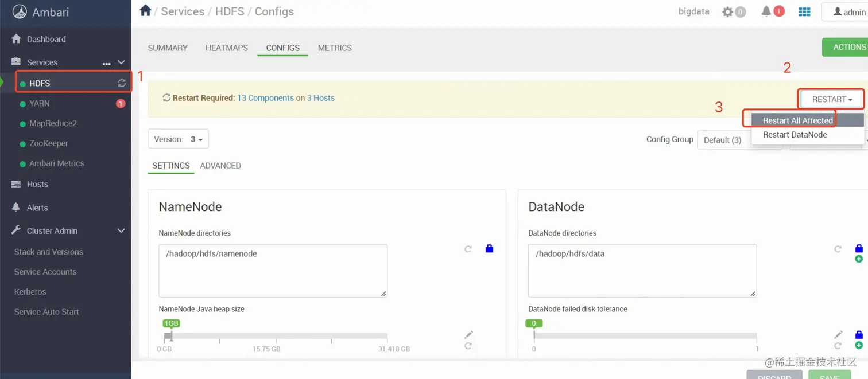Edit NameNode Java heap size pencil icon
The image size is (868, 379).
pyautogui.click(x=469, y=334)
